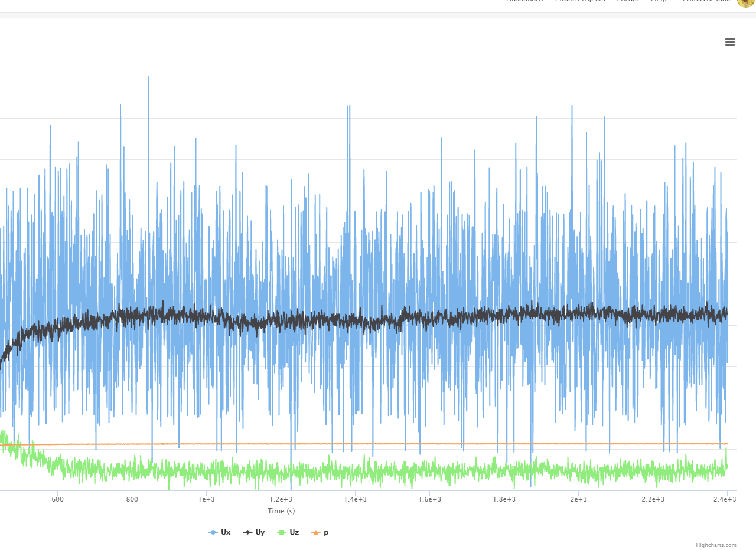The width and height of the screenshot is (756, 550).
Task: Click the 2.2e+3 x-axis tick label
Action: coord(653,499)
